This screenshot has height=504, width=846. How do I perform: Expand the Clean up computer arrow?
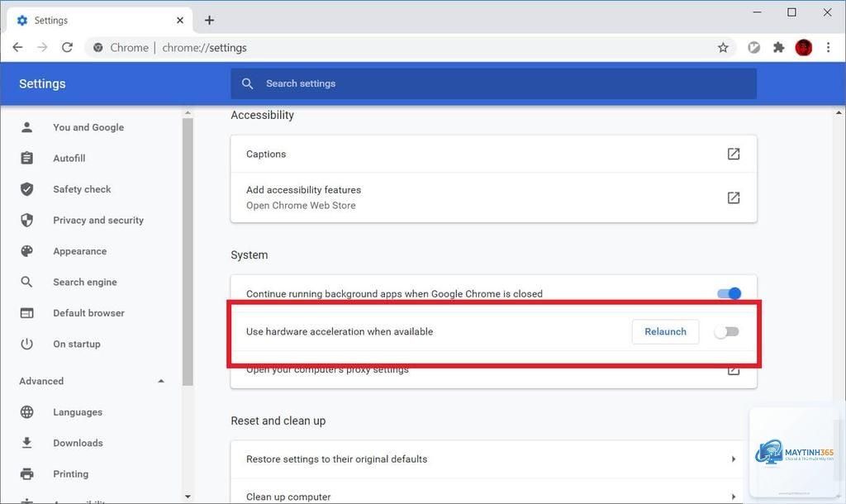click(x=734, y=497)
